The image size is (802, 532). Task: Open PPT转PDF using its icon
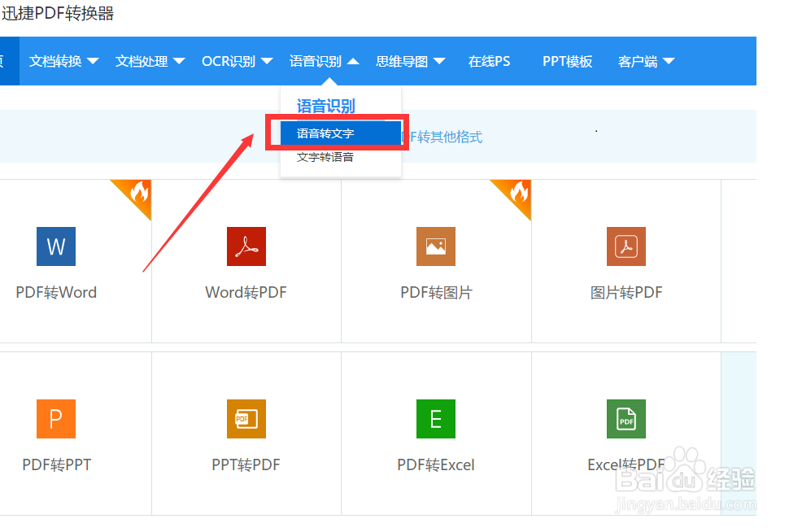tap(246, 419)
